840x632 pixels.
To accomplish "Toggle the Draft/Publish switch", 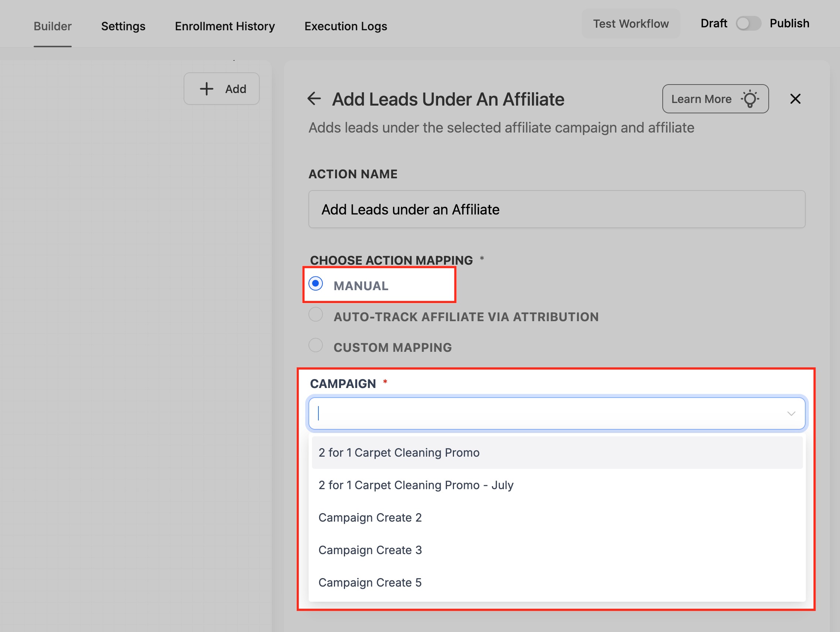I will coord(748,24).
